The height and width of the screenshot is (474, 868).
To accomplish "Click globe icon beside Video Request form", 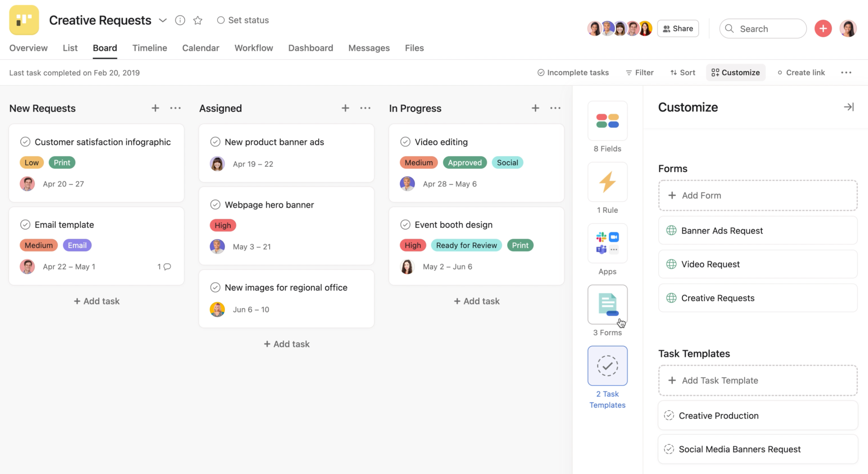I will pyautogui.click(x=671, y=264).
